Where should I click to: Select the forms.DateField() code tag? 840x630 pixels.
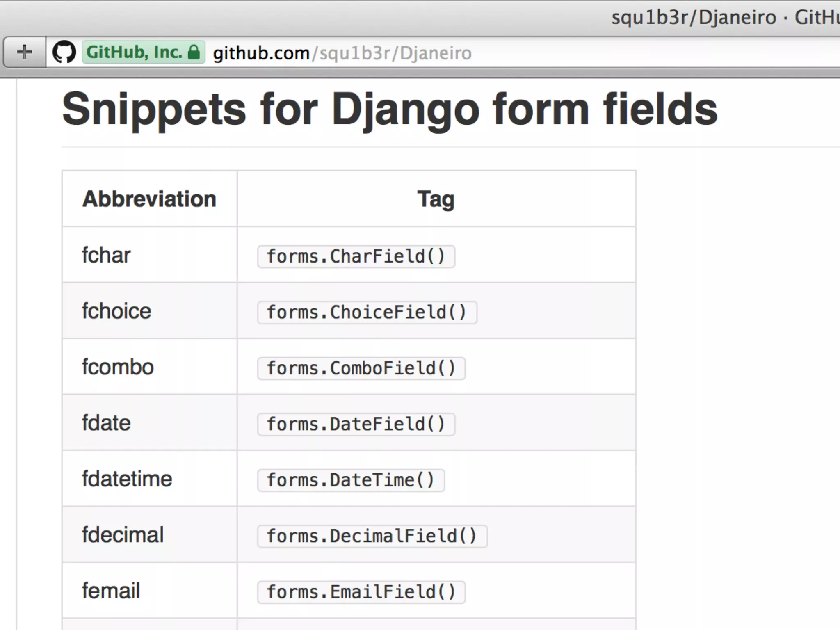356,424
